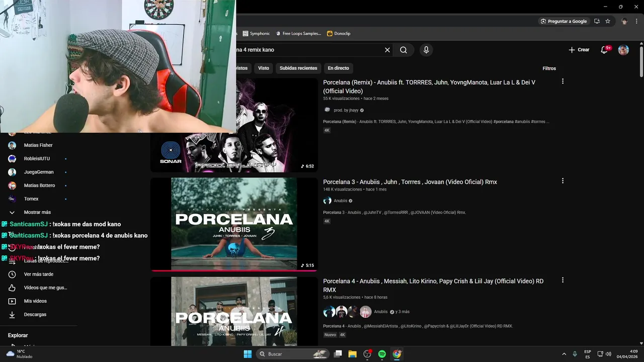Open RobleisIUTU subscription
The image size is (644, 362).
[x=38, y=159]
